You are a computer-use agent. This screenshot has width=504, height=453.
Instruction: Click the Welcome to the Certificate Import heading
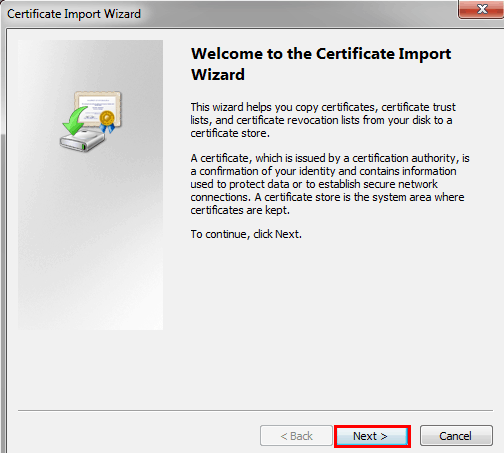(x=321, y=54)
